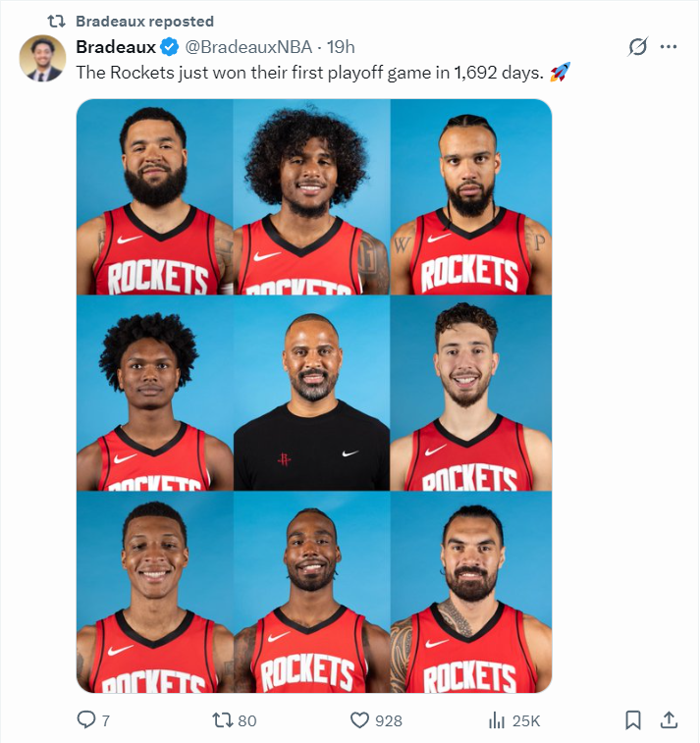700x743 pixels.
Task: Open the center photo of man in black shirt
Action: [312, 393]
